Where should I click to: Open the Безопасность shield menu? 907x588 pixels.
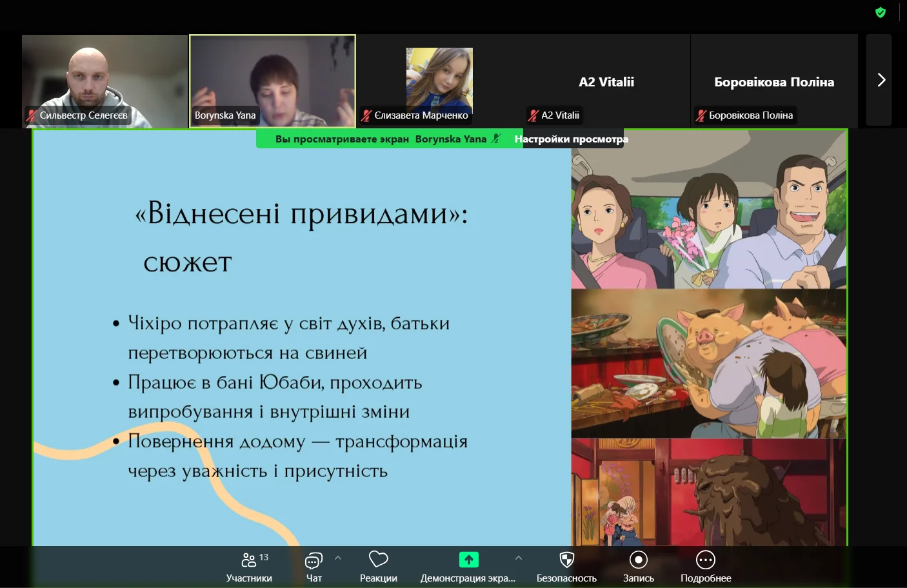566,567
